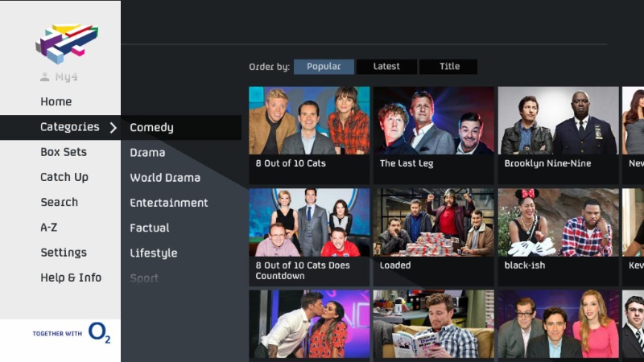Screen dimensions: 644x362
Task: Click Categories menu label
Action: click(70, 127)
